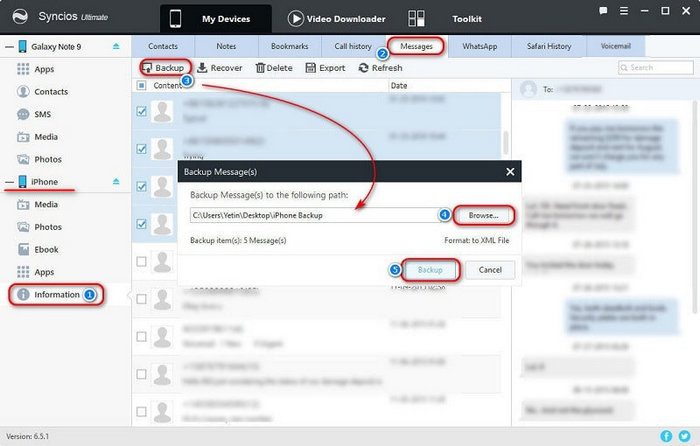The height and width of the screenshot is (446, 700).
Task: Switch to the Call history tab
Action: click(x=353, y=46)
